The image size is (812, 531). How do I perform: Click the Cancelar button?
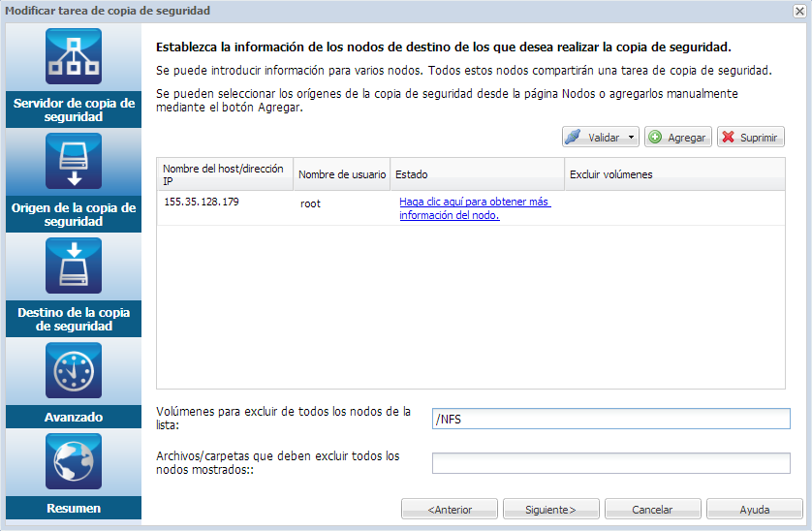click(x=652, y=510)
